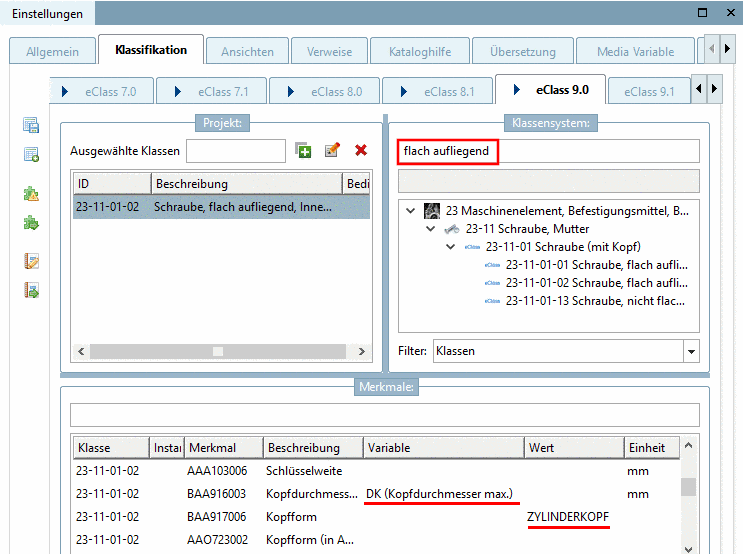Click the ID column header in Projekt table
Screen dimensions: 743x554
[112, 184]
